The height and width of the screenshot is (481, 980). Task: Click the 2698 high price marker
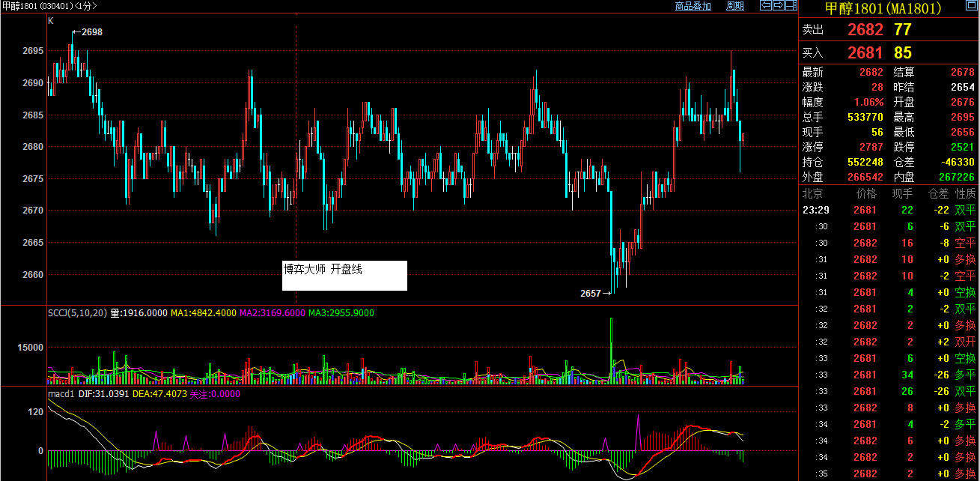pyautogui.click(x=91, y=32)
